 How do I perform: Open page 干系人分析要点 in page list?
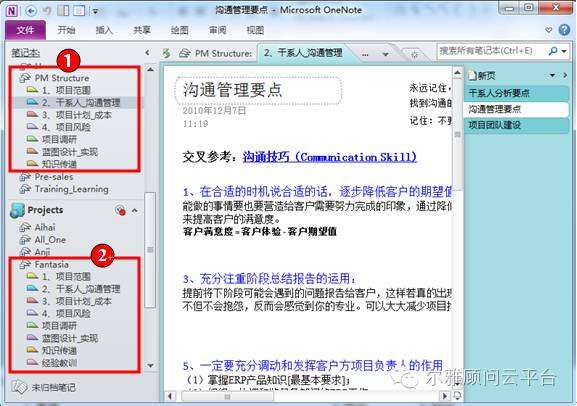[x=516, y=93]
